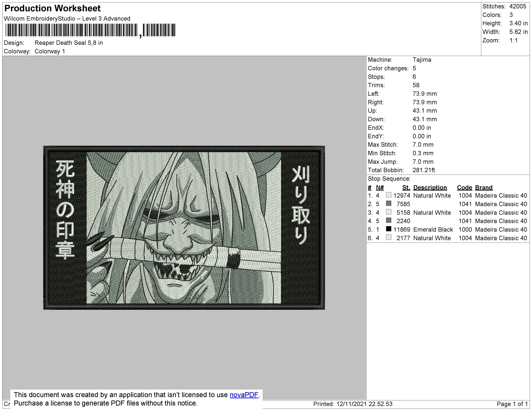Image resolution: width=532 pixels, height=411 pixels.
Task: Click stitch count 12974 in stop 1
Action: (402, 196)
